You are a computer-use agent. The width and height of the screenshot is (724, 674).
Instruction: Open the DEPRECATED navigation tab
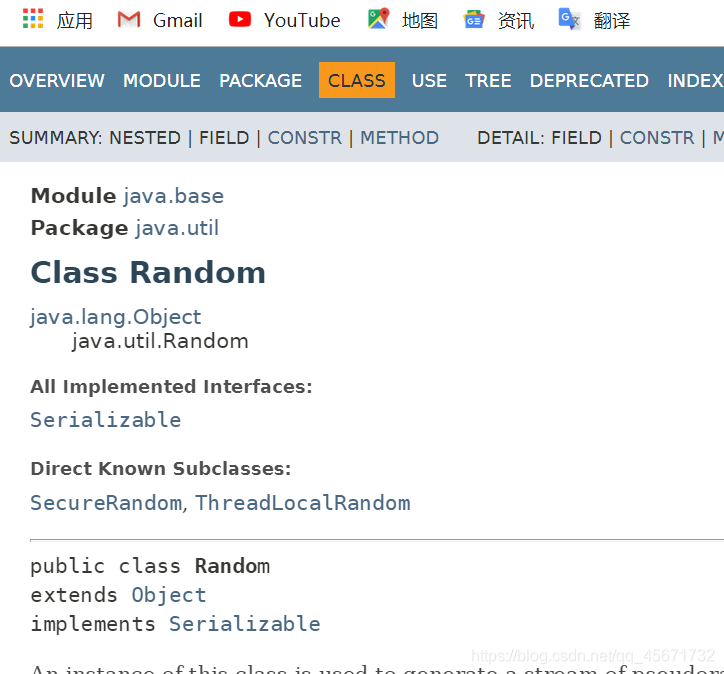[589, 81]
